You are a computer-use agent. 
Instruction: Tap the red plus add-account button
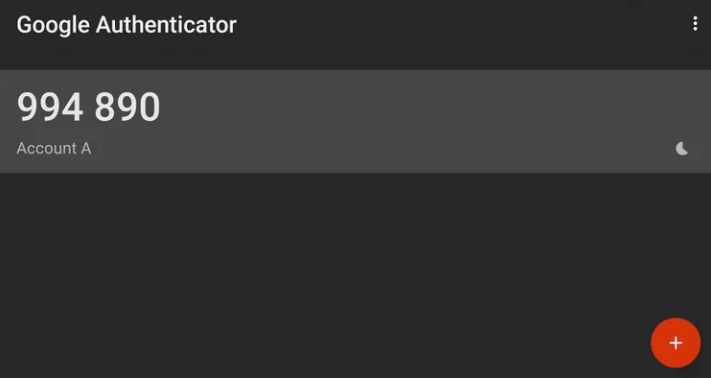tap(676, 343)
